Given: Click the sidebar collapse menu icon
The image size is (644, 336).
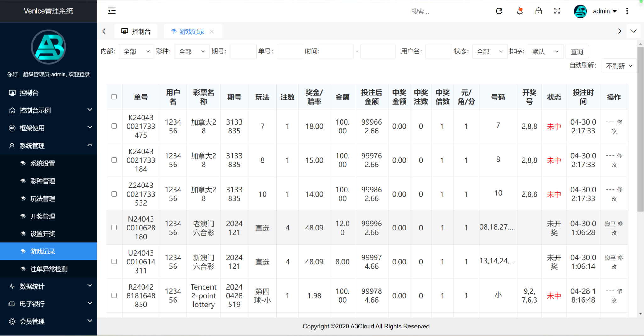Looking at the screenshot, I should (112, 11).
